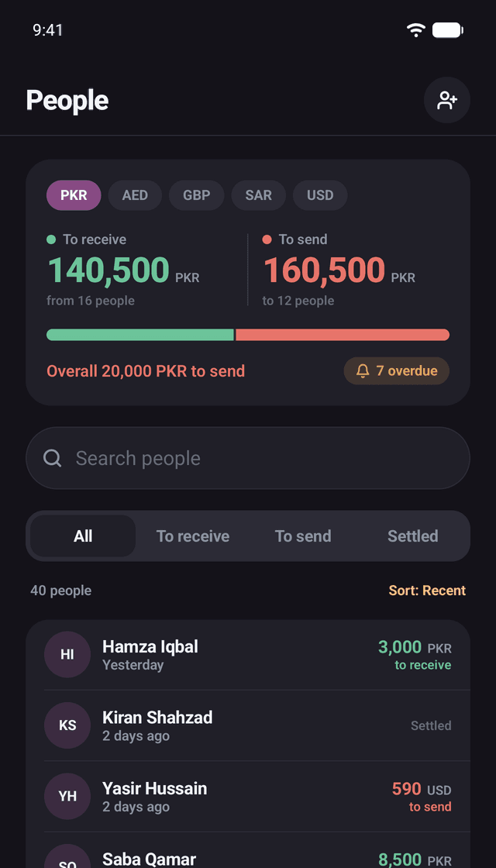
Task: Tap the bell icon in overdue badge
Action: click(363, 371)
